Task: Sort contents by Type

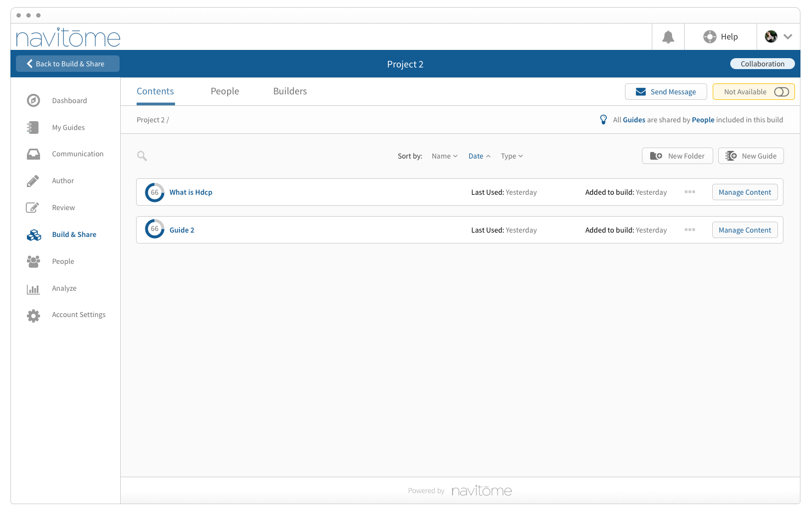Action: [x=512, y=156]
